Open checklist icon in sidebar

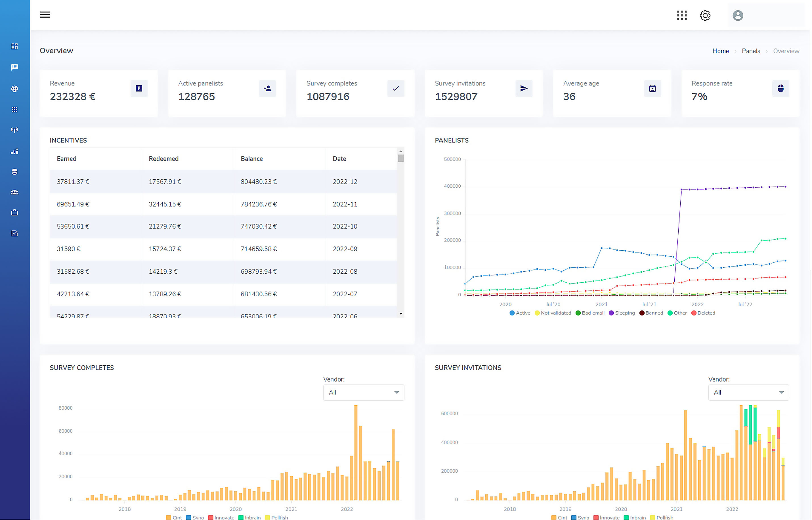point(14,233)
